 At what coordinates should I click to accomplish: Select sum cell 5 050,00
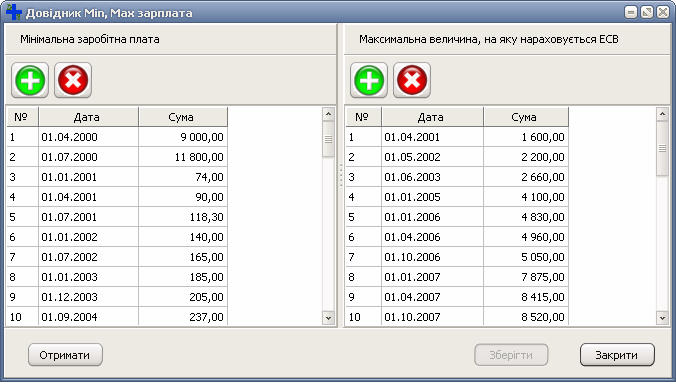point(526,257)
